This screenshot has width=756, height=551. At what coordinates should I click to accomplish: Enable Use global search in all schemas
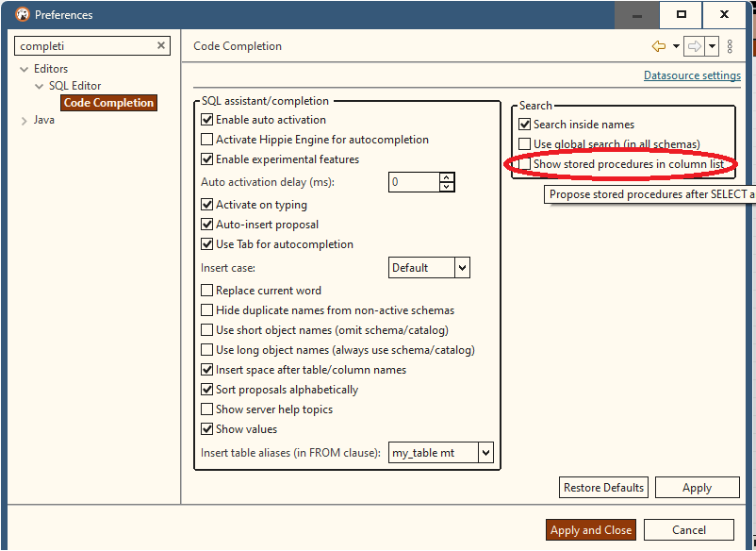pos(522,143)
